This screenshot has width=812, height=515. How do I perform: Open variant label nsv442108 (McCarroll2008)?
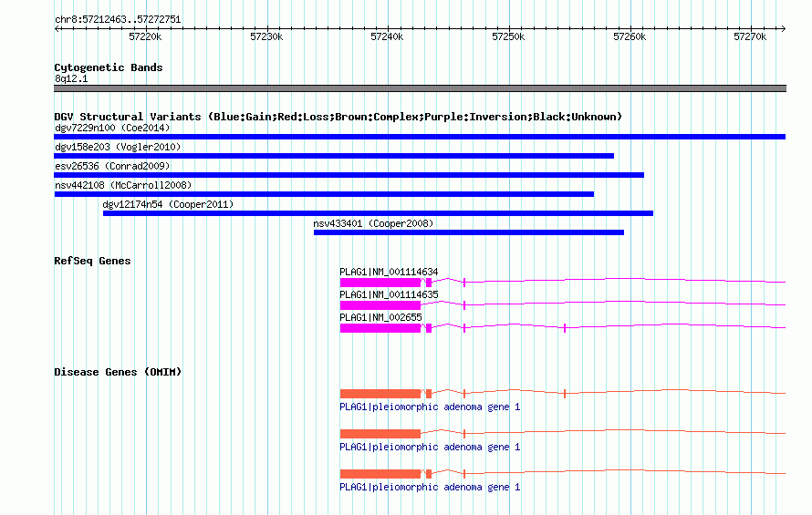(x=123, y=185)
